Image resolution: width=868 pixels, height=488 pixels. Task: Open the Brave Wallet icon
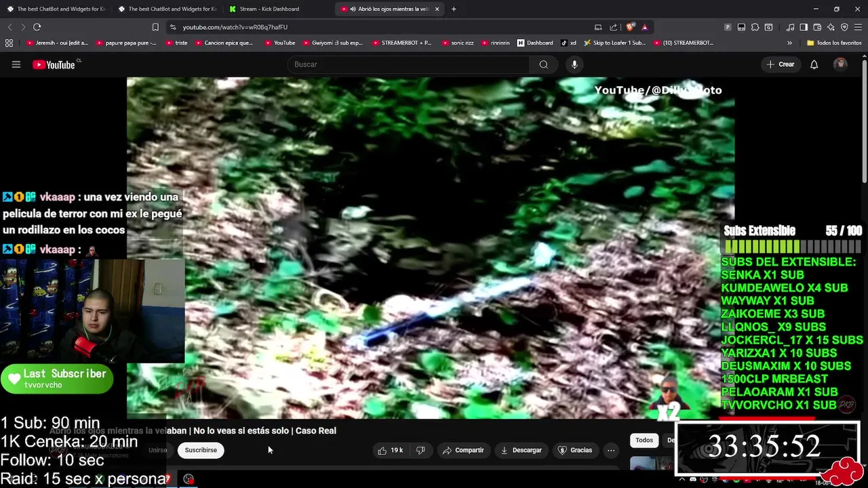click(817, 27)
